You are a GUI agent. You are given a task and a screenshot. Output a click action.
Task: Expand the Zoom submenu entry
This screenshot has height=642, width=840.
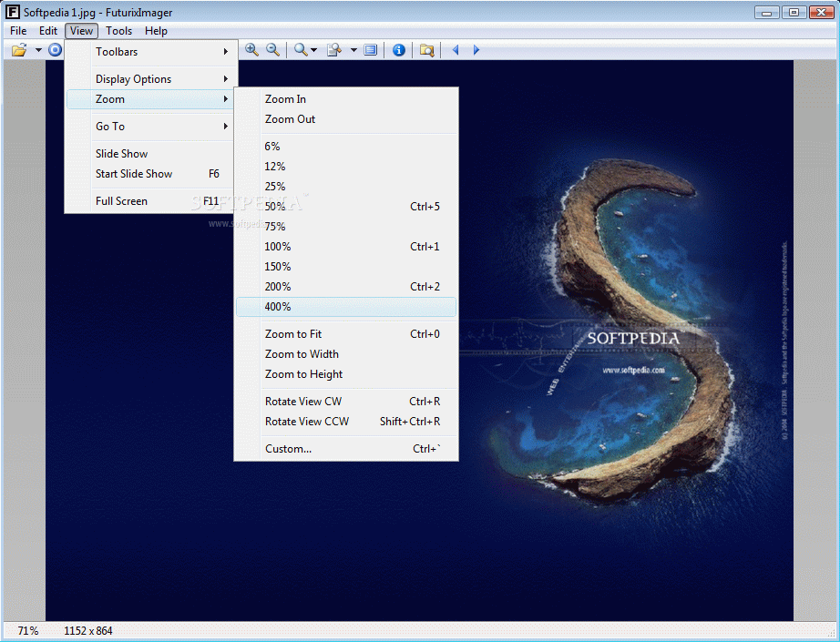tap(150, 99)
